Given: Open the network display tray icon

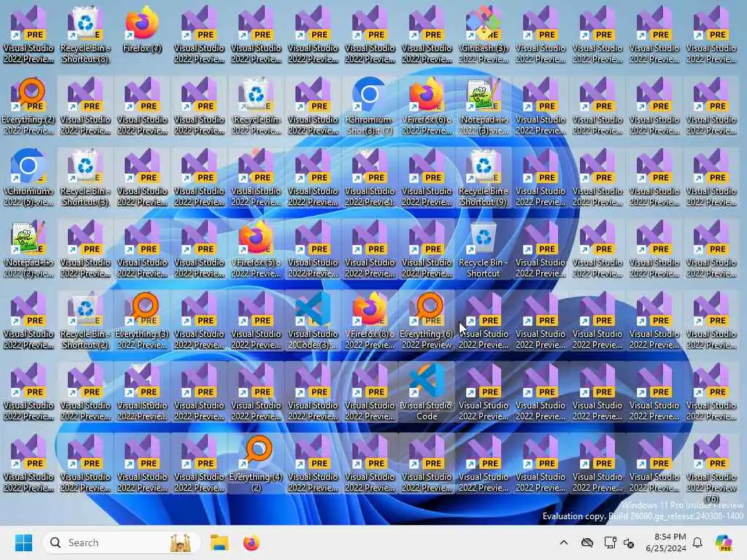Looking at the screenshot, I should tap(610, 542).
